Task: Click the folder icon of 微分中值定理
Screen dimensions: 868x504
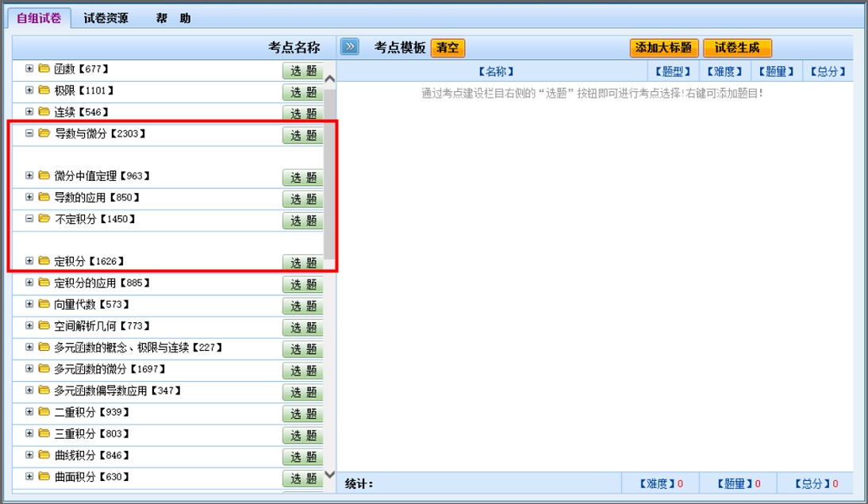Action: (44, 175)
